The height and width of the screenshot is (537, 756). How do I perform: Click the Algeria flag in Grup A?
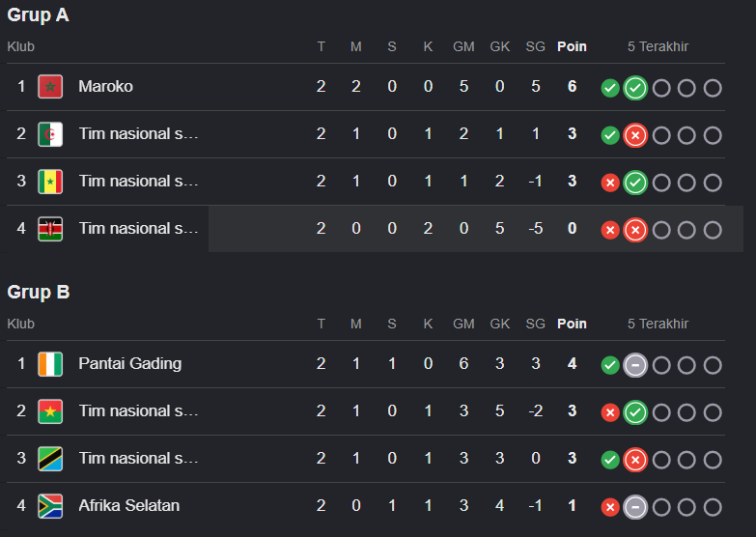(50, 134)
